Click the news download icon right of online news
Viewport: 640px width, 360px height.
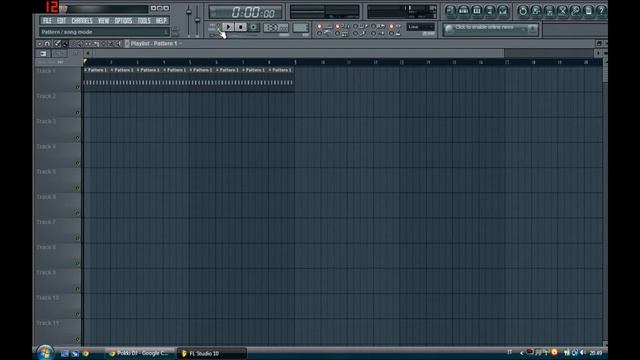pyautogui.click(x=532, y=29)
